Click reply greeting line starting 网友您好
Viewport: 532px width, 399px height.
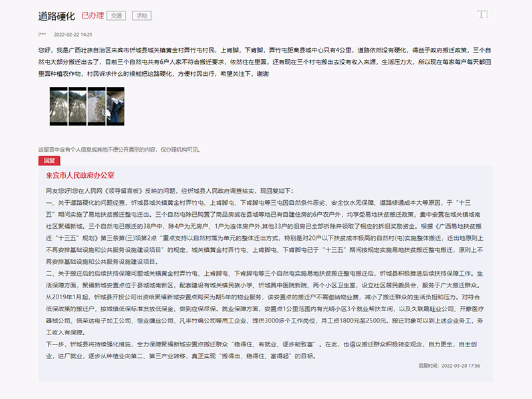170,191
